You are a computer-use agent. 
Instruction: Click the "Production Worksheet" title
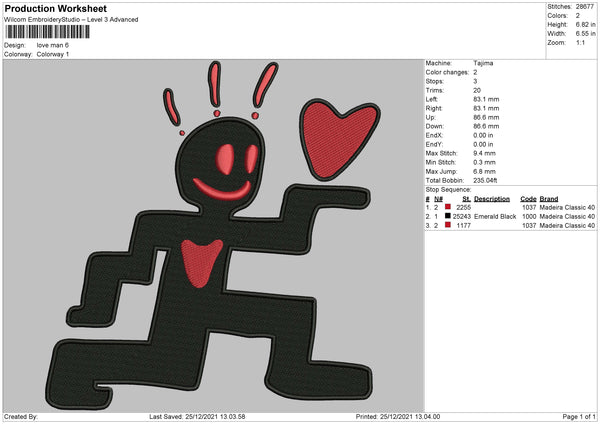point(55,8)
